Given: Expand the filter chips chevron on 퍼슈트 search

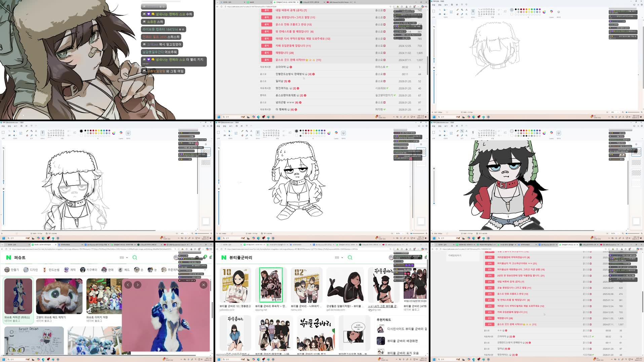Looking at the screenshot, I should [204, 269].
